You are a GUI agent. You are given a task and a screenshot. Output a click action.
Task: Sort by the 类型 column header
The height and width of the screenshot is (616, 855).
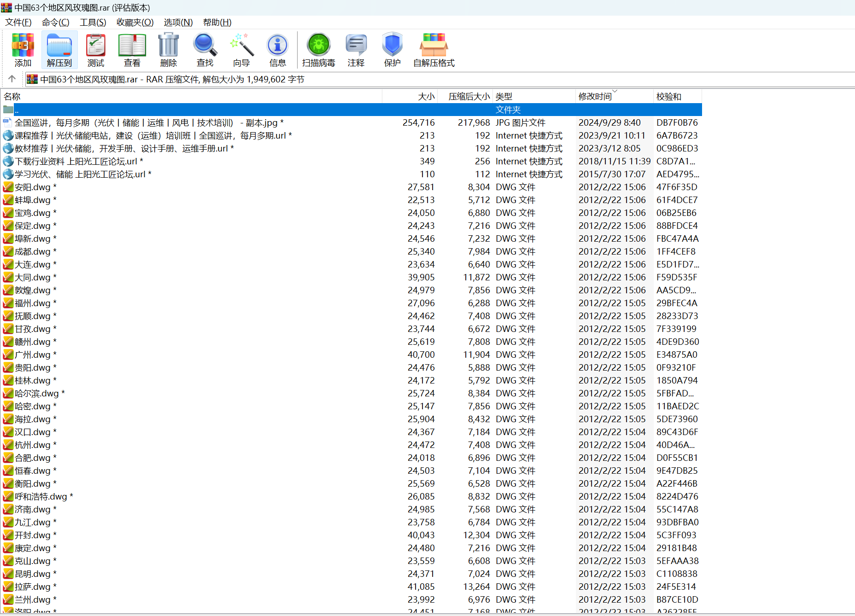click(534, 96)
